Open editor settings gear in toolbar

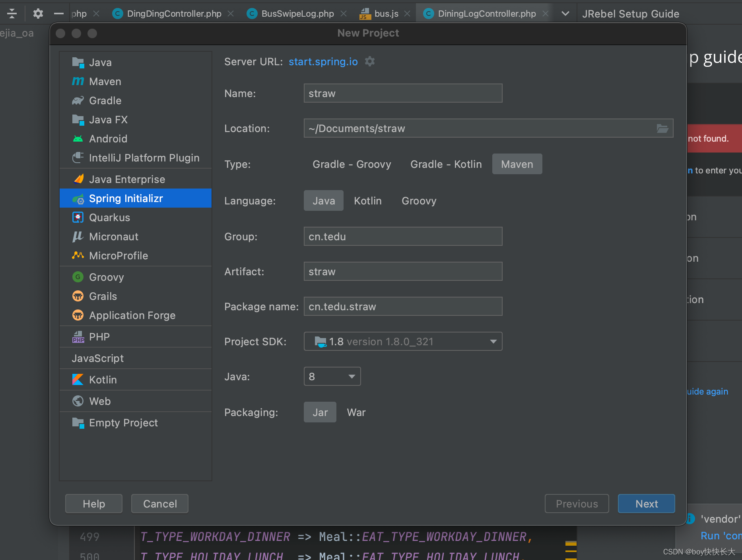[x=38, y=14]
